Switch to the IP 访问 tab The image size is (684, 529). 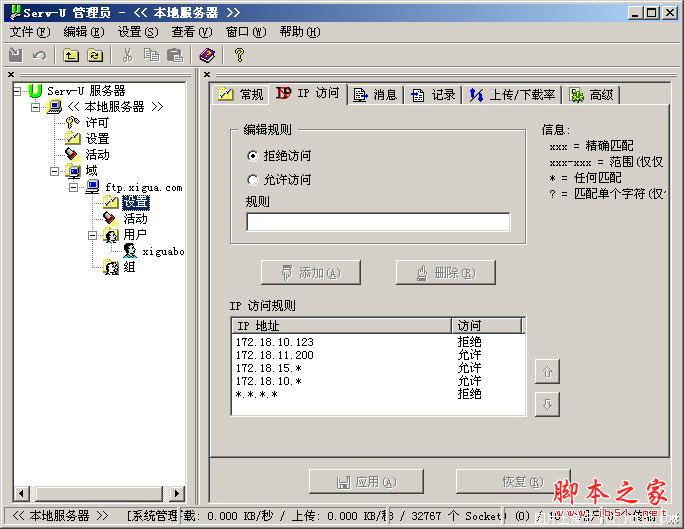[308, 93]
